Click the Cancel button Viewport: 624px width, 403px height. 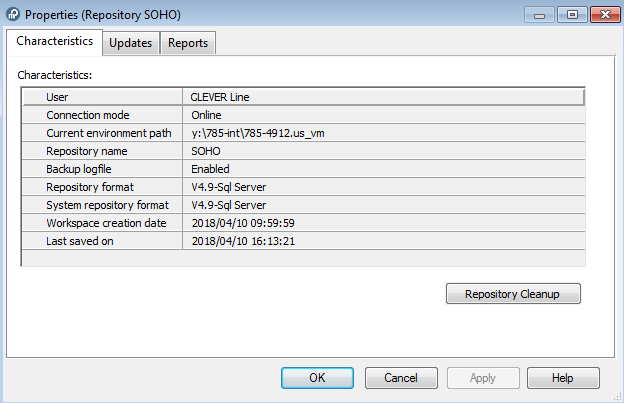[x=400, y=378]
